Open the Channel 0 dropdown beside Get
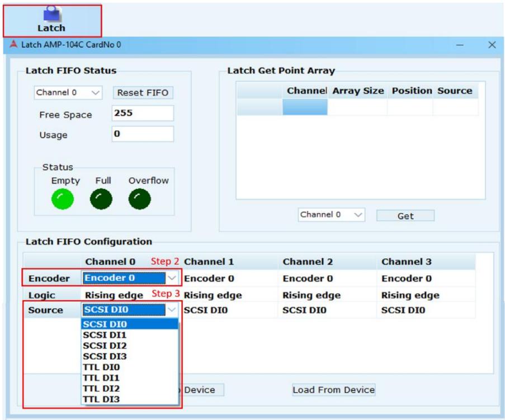The image size is (505, 420). point(332,215)
